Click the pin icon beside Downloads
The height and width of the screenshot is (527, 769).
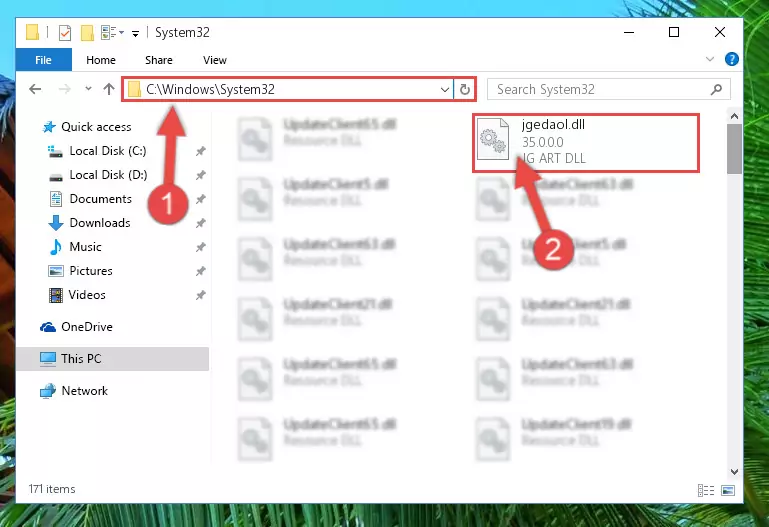[201, 223]
